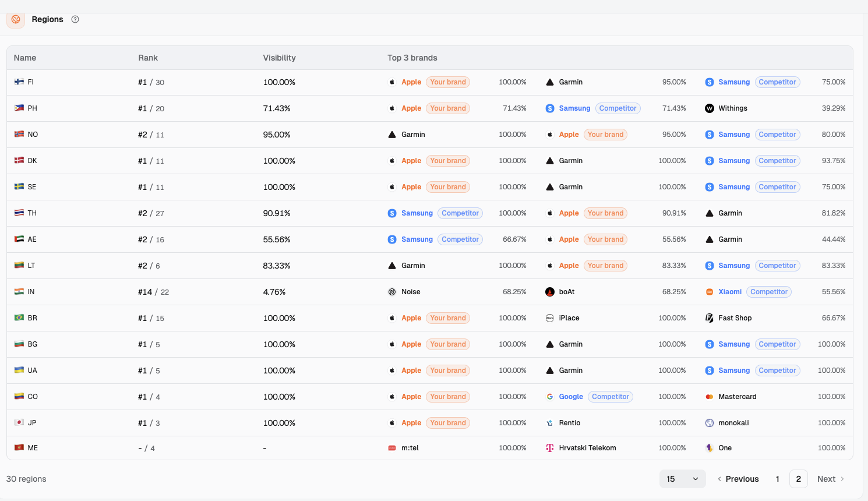Click the Samsung link in AE row

pos(417,239)
